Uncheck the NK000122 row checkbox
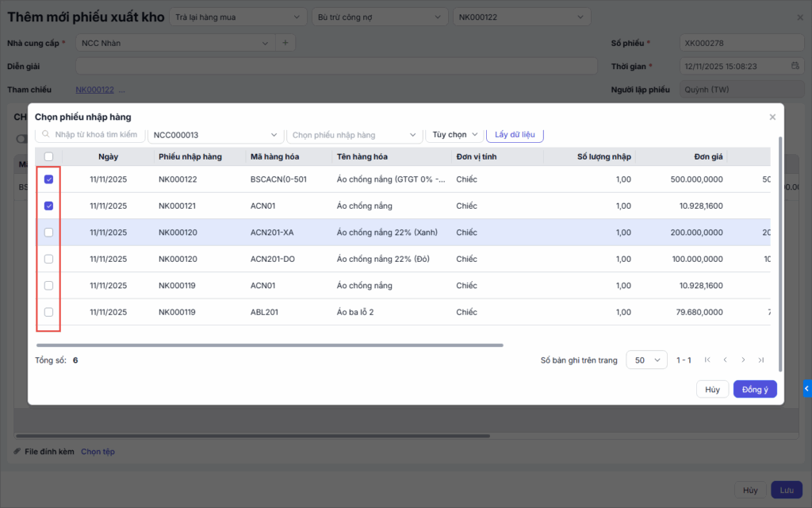This screenshot has height=508, width=812. pyautogui.click(x=48, y=179)
